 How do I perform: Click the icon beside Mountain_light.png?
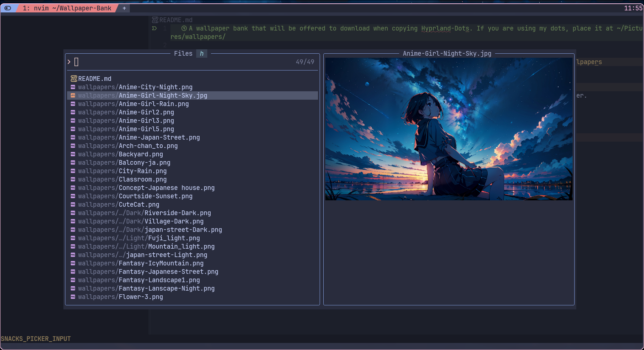pyautogui.click(x=73, y=246)
